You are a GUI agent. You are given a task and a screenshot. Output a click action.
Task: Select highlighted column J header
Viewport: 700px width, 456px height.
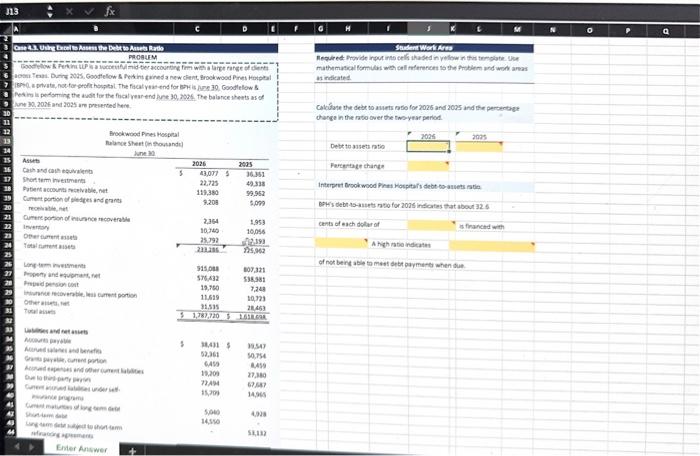[428, 29]
